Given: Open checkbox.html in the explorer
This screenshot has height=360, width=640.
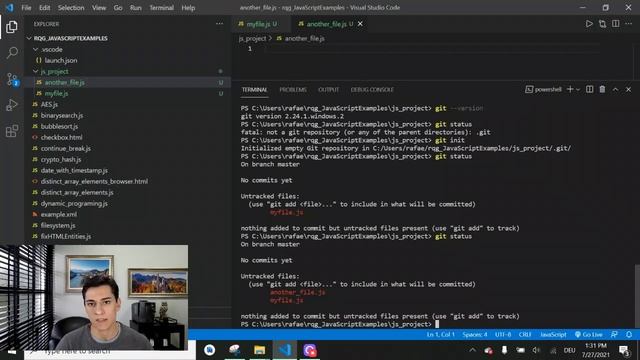Looking at the screenshot, I should [x=61, y=138].
